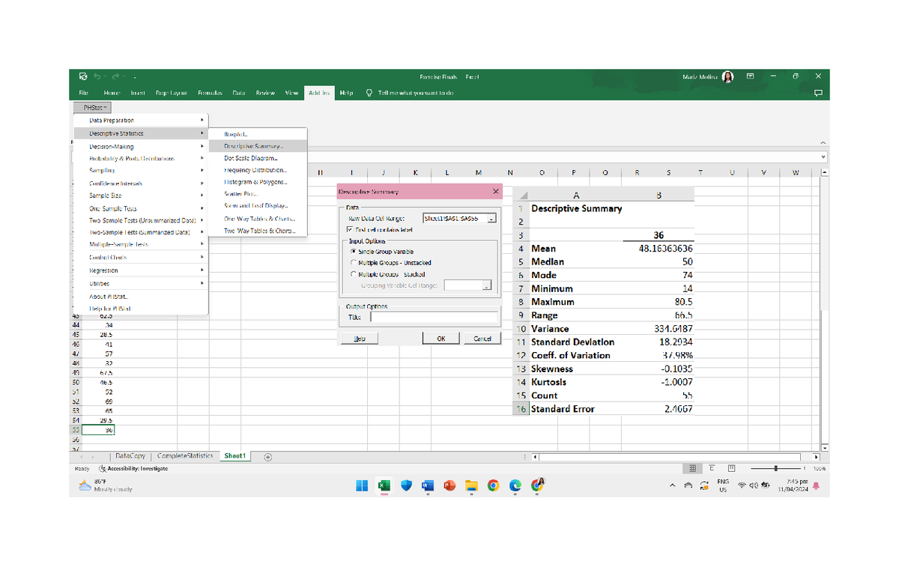Switch to the Add-ins ribbon tab

[x=319, y=93]
